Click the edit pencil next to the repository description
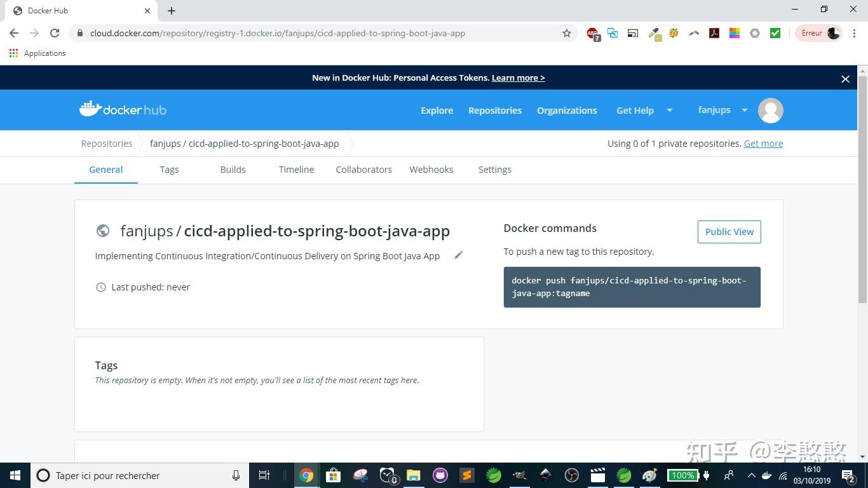The height and width of the screenshot is (488, 868). [458, 255]
